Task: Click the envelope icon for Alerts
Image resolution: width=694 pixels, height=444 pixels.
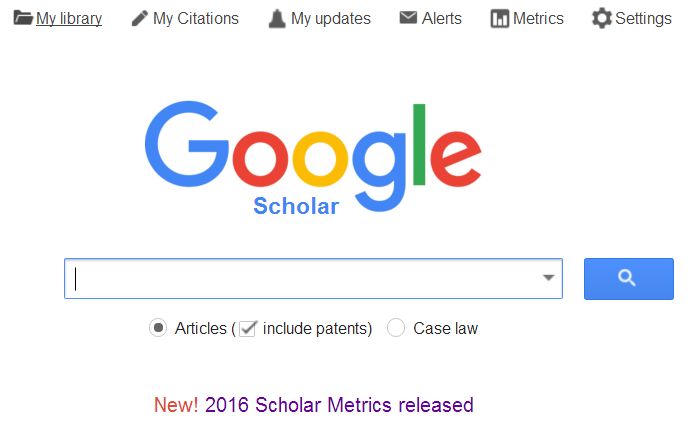Action: pyautogui.click(x=408, y=18)
